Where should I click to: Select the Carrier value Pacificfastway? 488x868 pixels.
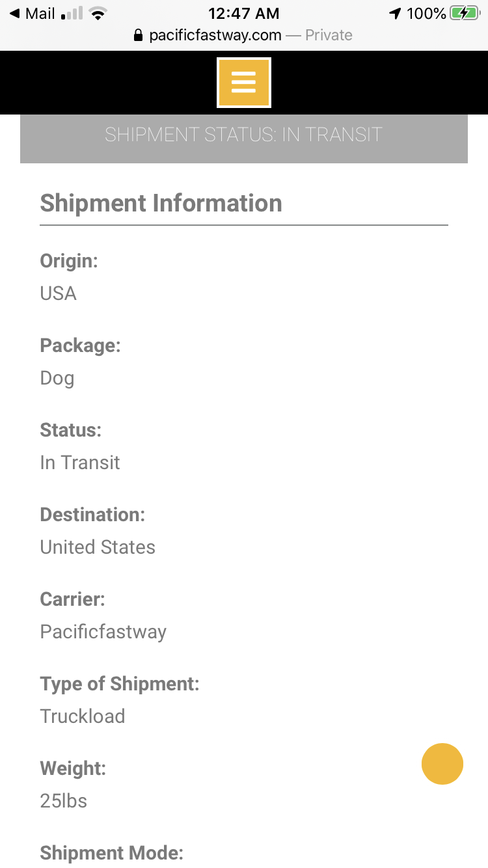point(103,632)
